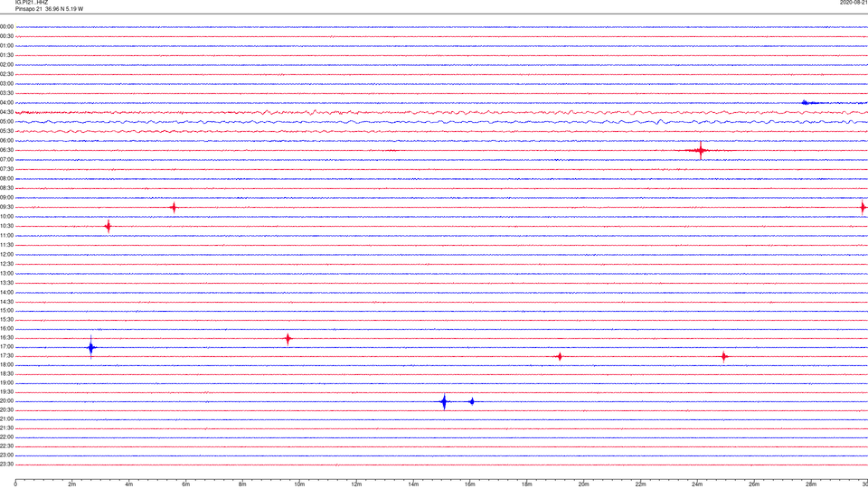The width and height of the screenshot is (868, 488).
Task: Click the 17:30 trace spike near 25 minutes
Action: (724, 356)
